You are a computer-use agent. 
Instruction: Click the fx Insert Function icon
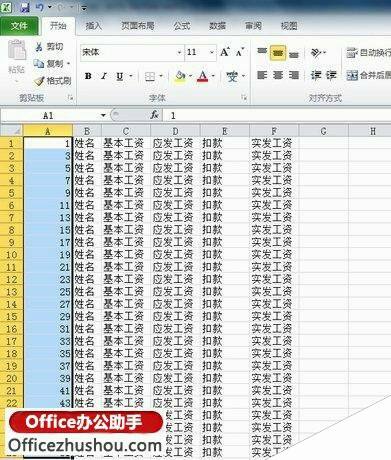click(x=154, y=115)
